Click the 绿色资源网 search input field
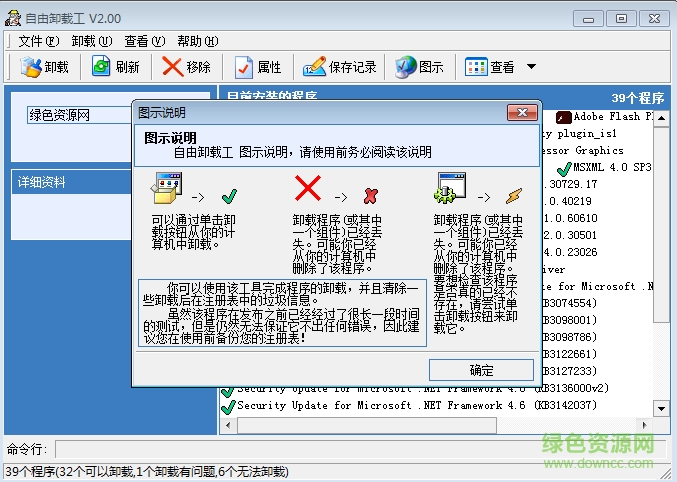 tap(79, 115)
